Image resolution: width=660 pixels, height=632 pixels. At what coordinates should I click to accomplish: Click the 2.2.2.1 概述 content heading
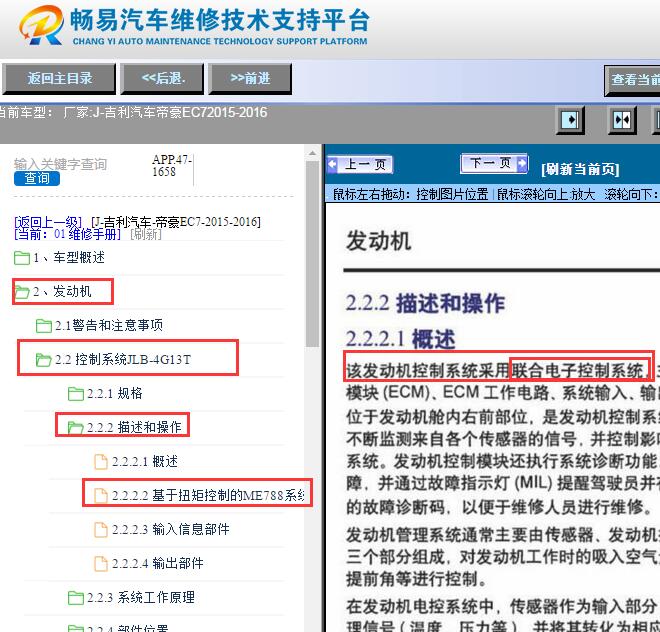400,339
